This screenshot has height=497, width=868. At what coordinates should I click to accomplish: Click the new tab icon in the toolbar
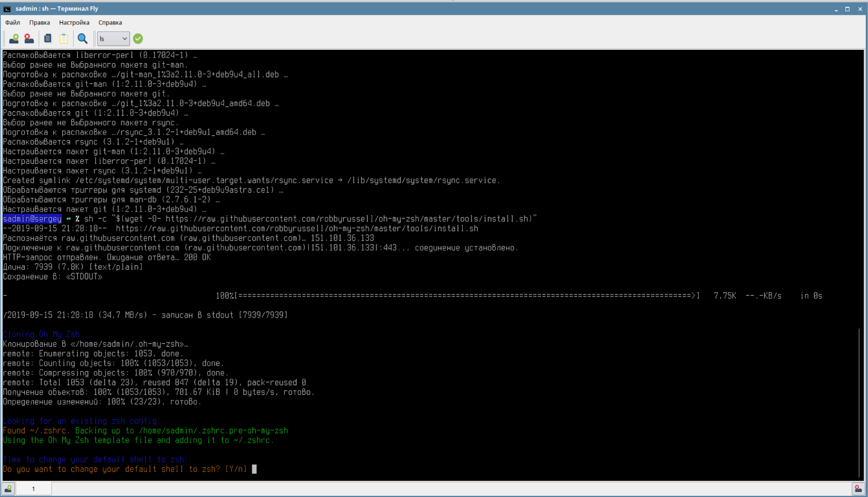click(14, 38)
